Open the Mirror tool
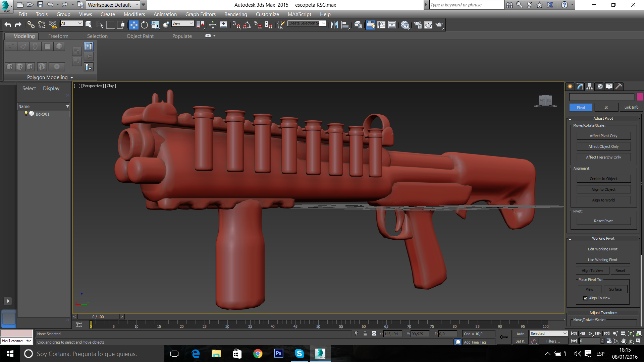The width and height of the screenshot is (644, 362). click(x=334, y=25)
